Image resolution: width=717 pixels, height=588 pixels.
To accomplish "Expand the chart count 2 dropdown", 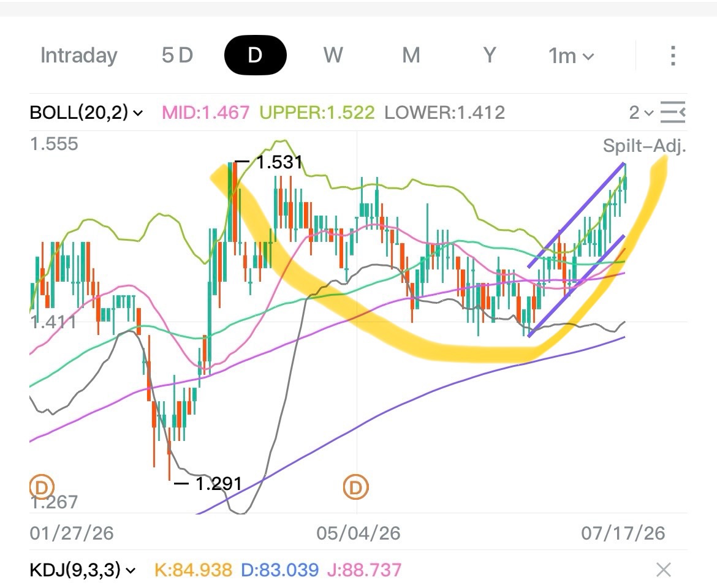I will 640,112.
